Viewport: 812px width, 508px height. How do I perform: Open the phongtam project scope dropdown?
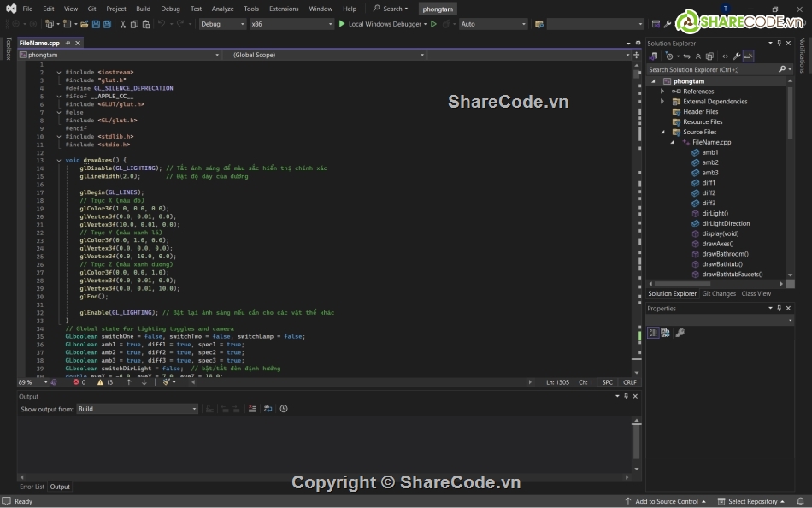coord(119,55)
